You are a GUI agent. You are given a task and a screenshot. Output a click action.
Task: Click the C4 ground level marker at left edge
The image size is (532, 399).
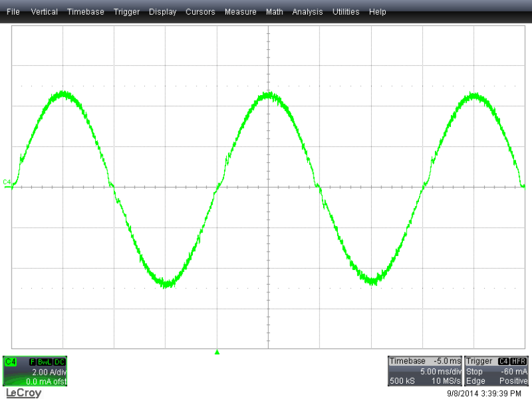pos(7,183)
